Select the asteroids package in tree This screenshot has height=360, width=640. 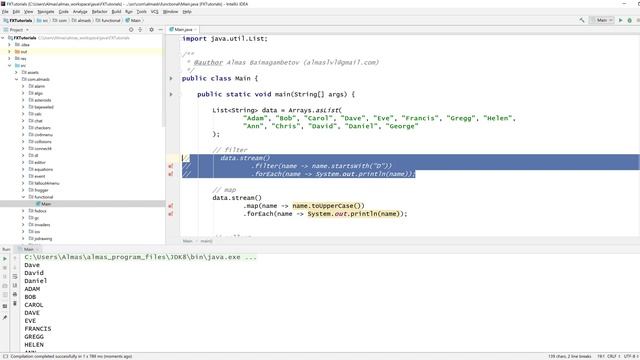pos(40,100)
